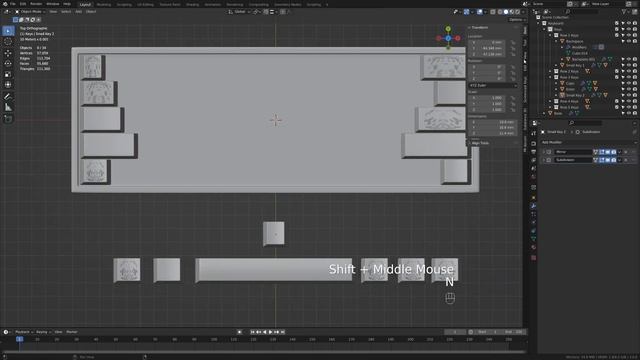Open the Render properties tab
The width and height of the screenshot is (640, 360).
(533, 144)
